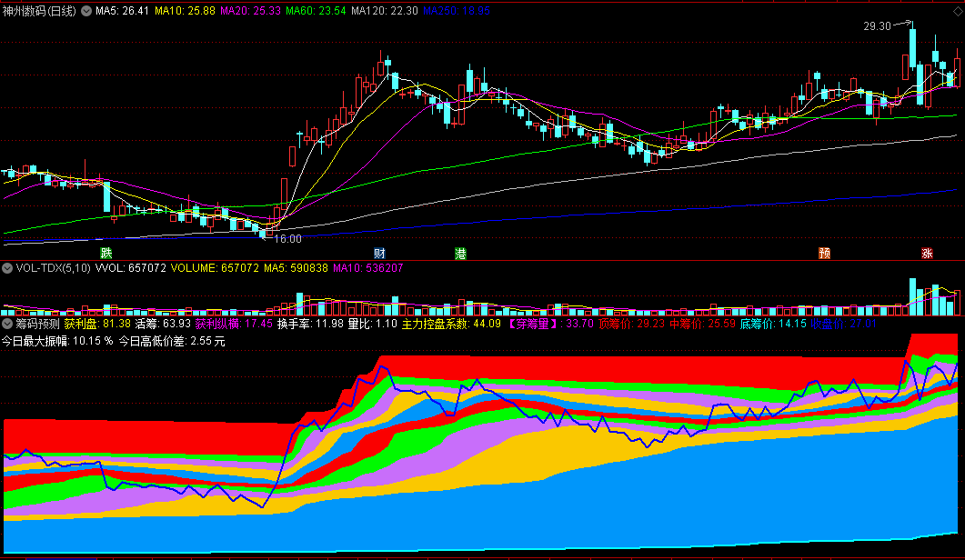This screenshot has height=560, width=965.
Task: Click the 【穿筹量】: 33.70 value
Action: pos(549,324)
